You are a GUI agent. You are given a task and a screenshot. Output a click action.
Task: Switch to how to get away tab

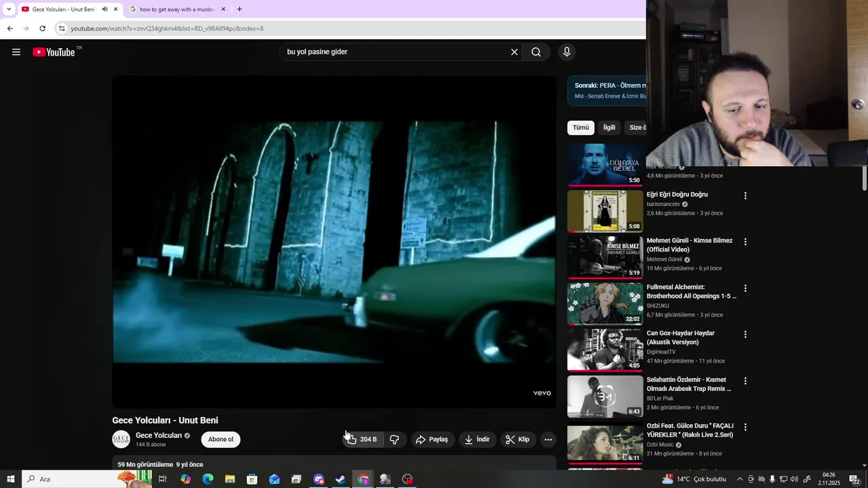click(178, 9)
